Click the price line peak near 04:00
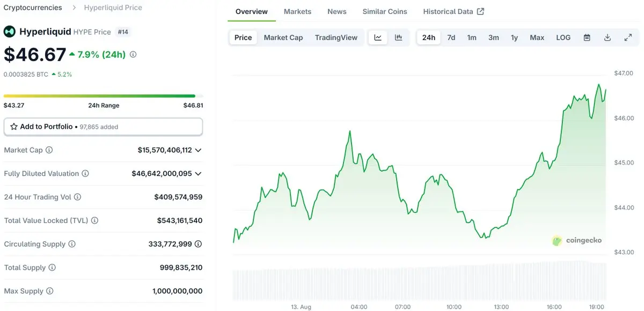This screenshot has height=311, width=644. coord(350,131)
